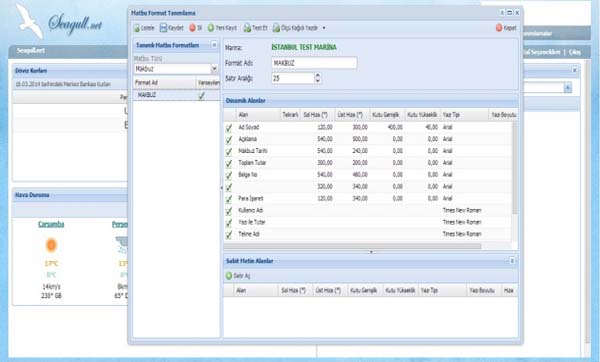
Task: Toggle the Belge No row checkbox
Action: (x=229, y=175)
